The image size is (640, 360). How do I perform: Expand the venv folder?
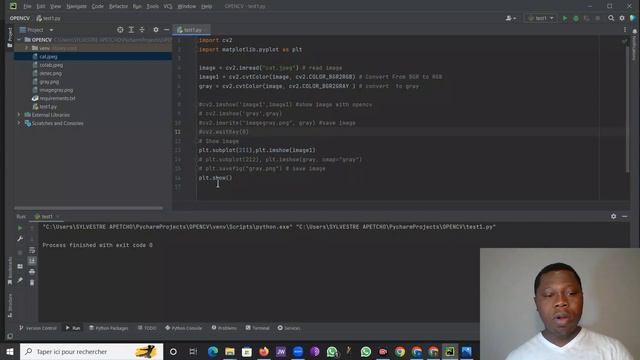[x=27, y=48]
